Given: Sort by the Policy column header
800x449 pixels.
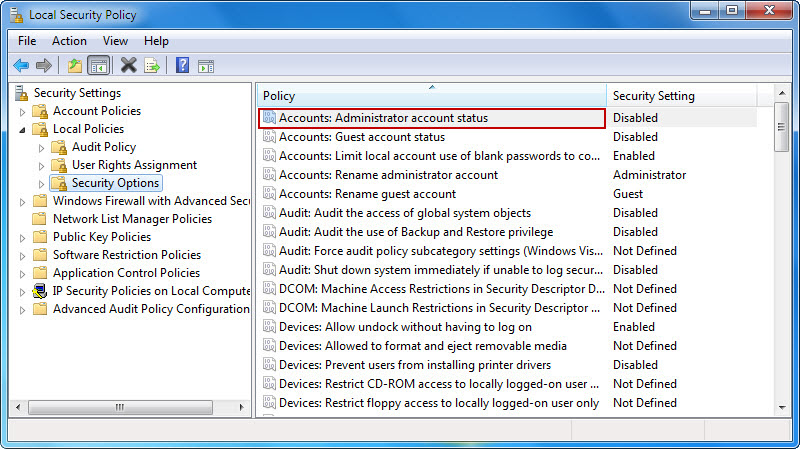Looking at the screenshot, I should coord(430,96).
